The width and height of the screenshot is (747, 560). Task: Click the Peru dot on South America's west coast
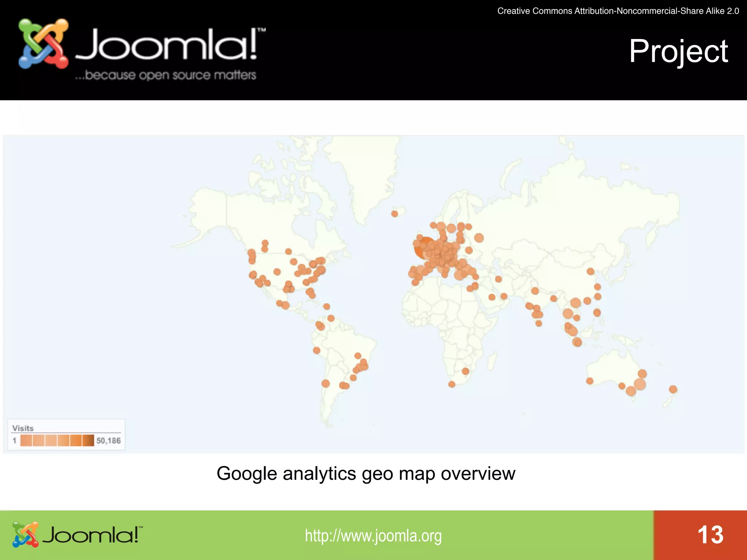(x=317, y=350)
